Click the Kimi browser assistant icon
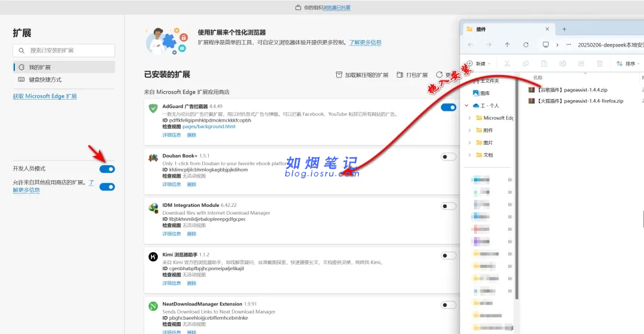Image resolution: width=644 pixels, height=334 pixels. click(x=153, y=257)
